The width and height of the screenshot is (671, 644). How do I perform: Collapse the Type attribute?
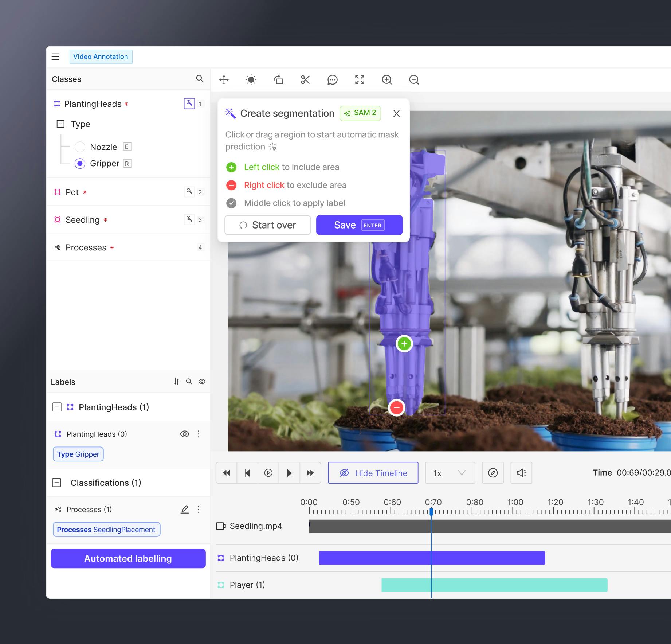coord(60,124)
